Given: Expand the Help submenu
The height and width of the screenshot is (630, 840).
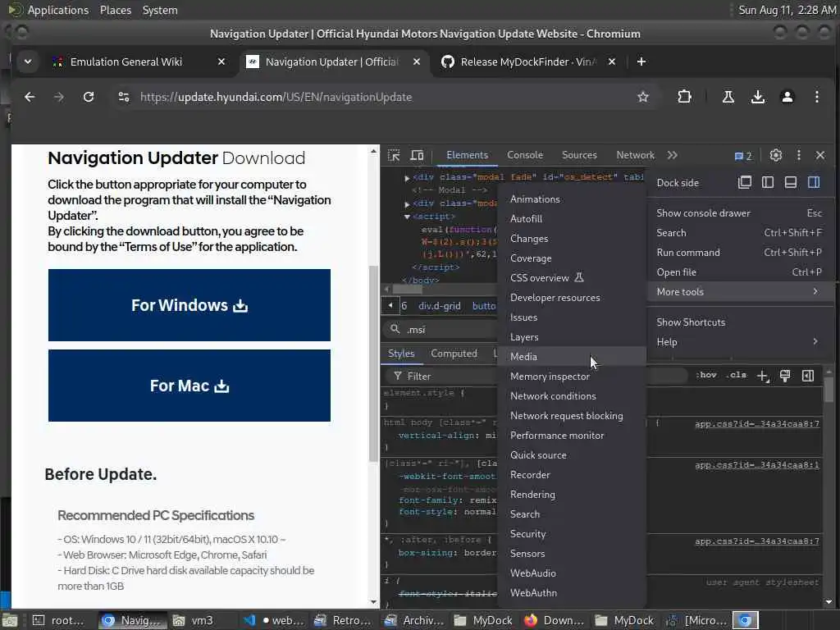Looking at the screenshot, I should coord(740,342).
